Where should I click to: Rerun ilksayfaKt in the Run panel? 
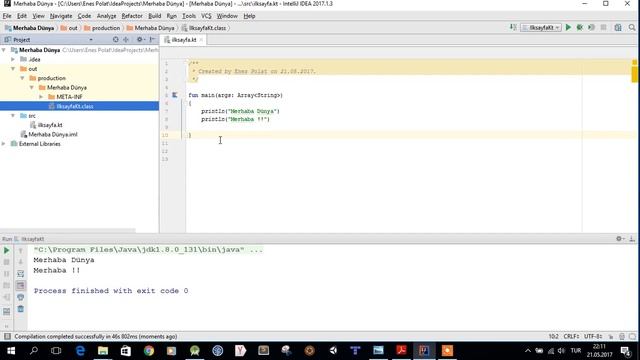tap(7, 250)
